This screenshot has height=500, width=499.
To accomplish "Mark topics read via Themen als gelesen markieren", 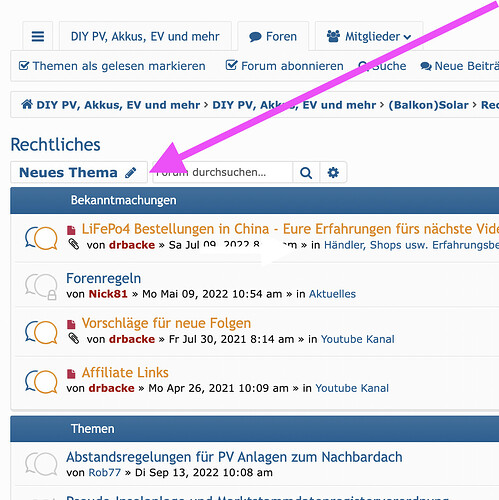I will pos(112,66).
